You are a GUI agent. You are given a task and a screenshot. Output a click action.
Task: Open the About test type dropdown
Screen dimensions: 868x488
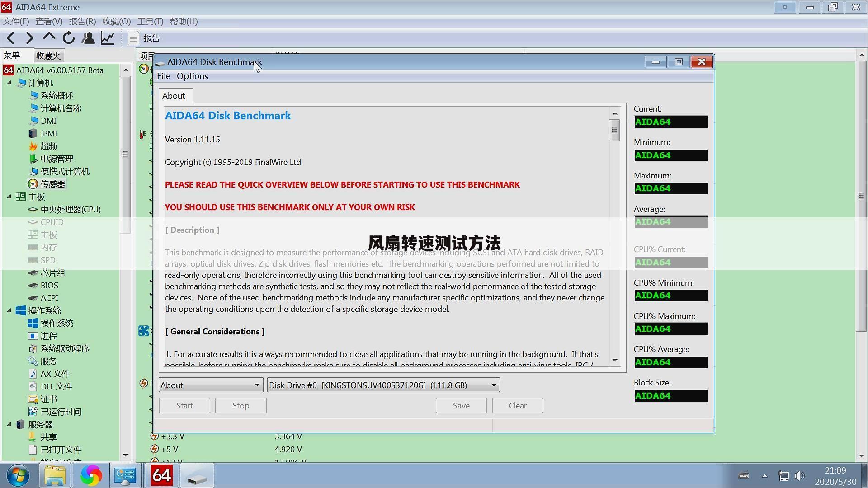point(211,385)
